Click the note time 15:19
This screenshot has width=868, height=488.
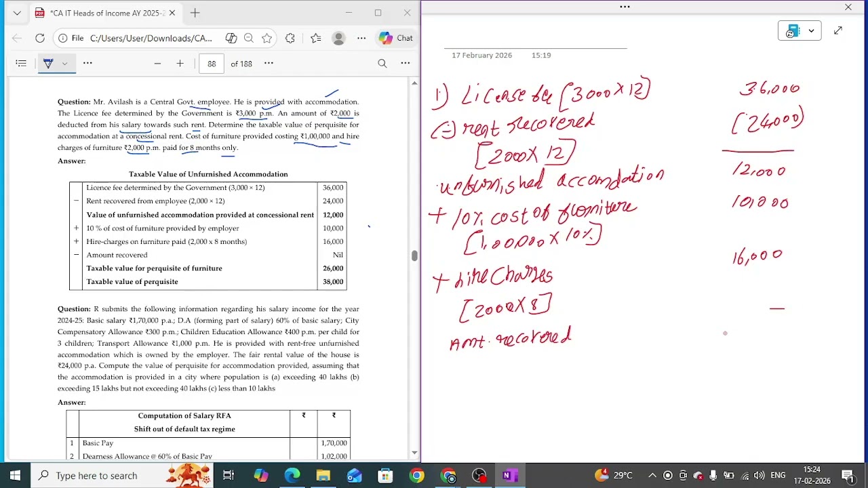click(x=541, y=56)
